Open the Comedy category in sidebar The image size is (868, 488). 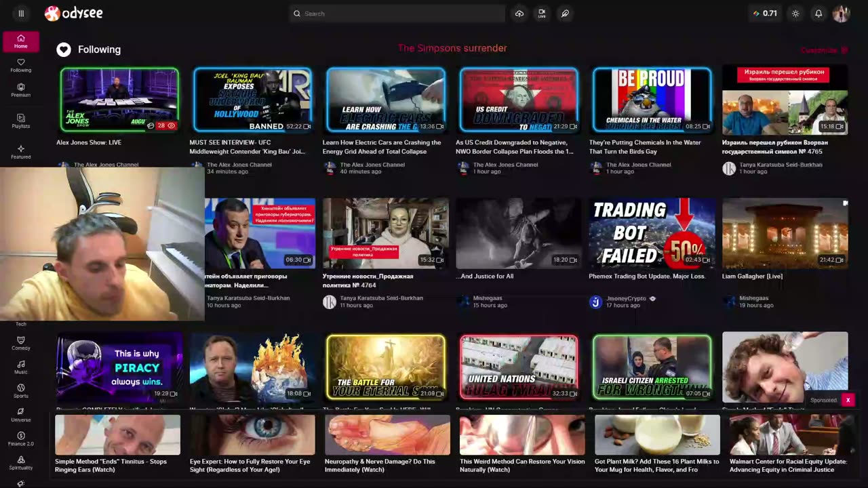pyautogui.click(x=21, y=344)
